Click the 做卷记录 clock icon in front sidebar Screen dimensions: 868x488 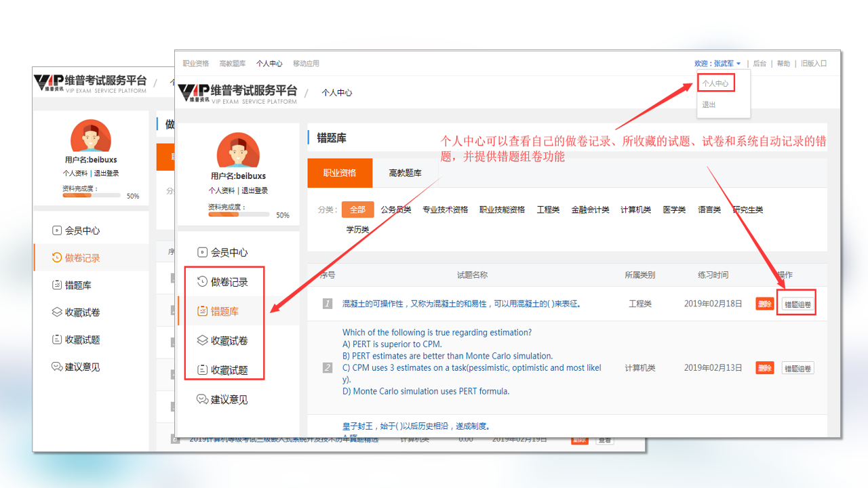pos(202,282)
